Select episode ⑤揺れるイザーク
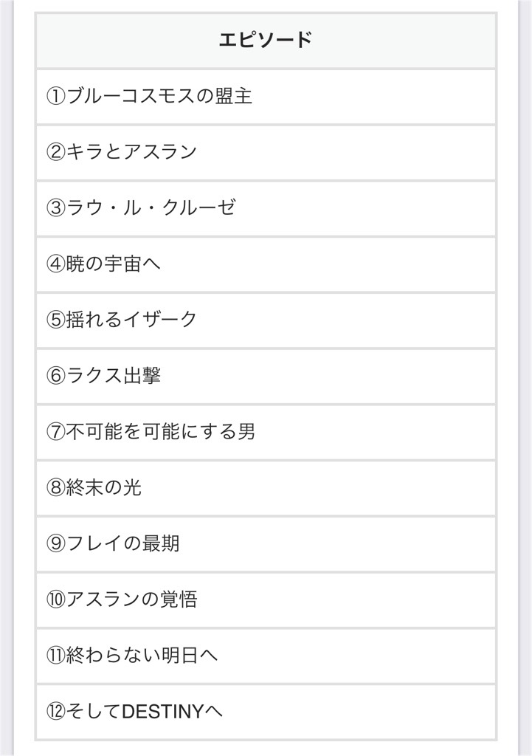Image resolution: width=532 pixels, height=756 pixels. pyautogui.click(x=266, y=320)
